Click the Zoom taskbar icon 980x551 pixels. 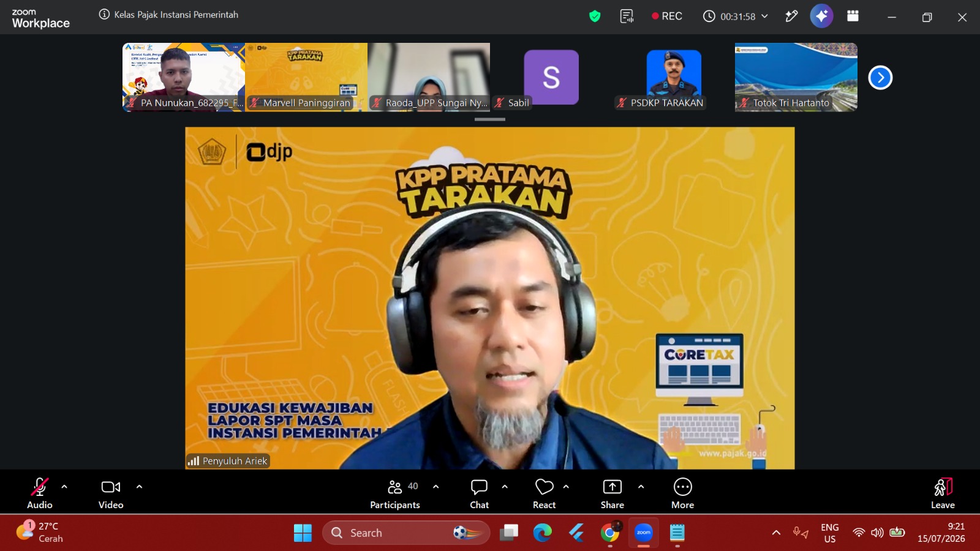click(644, 533)
